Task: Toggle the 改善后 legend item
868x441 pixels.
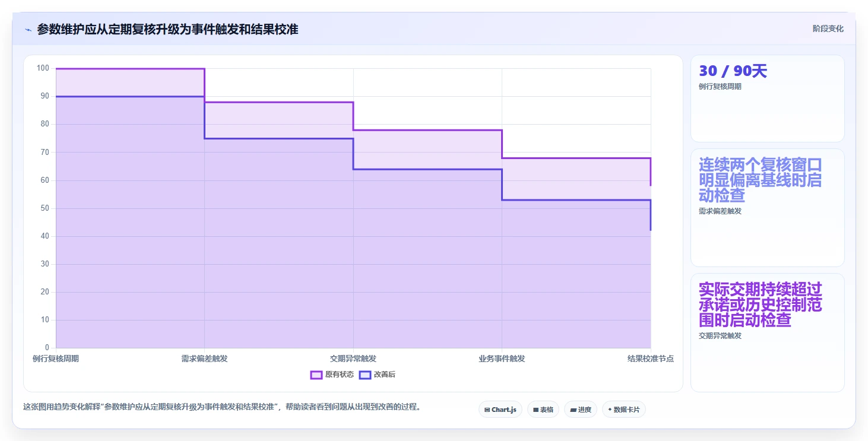Action: 377,375
